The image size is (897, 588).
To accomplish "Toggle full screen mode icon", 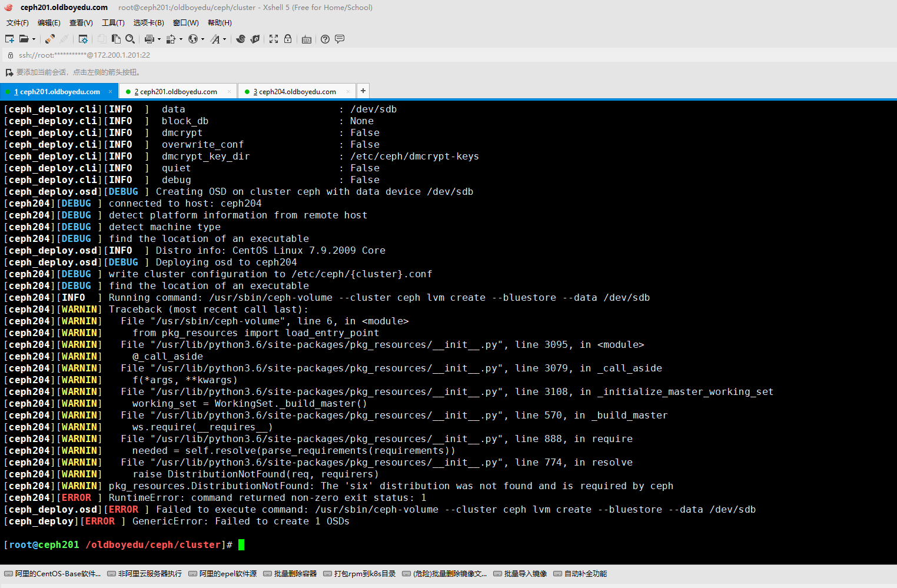I will point(274,39).
